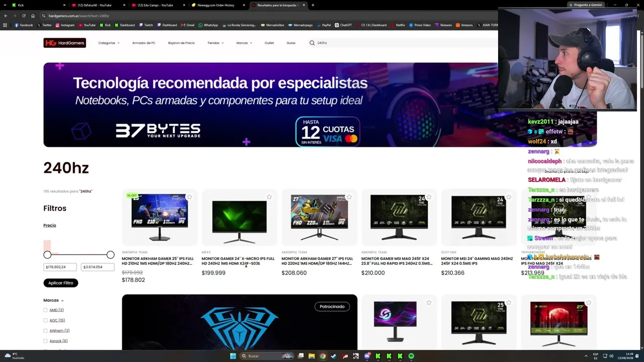The width and height of the screenshot is (644, 362).
Task: Open the Guías page
Action: click(291, 43)
